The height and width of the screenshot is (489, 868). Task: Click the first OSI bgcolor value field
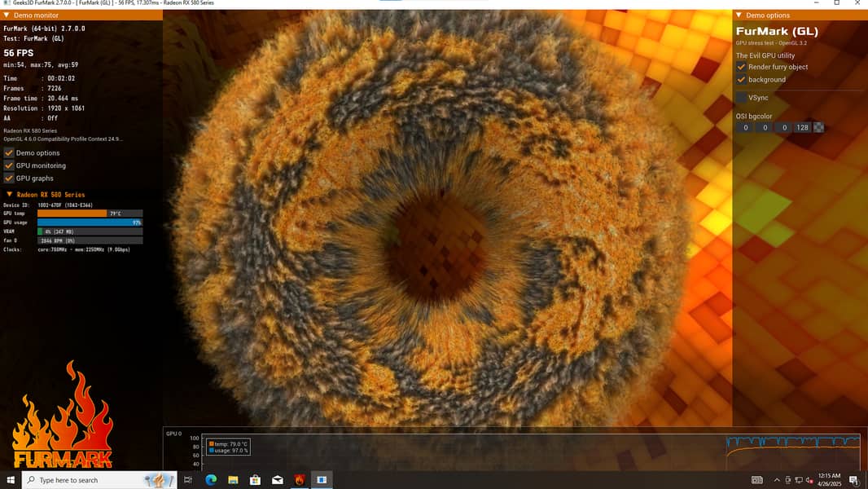point(745,127)
